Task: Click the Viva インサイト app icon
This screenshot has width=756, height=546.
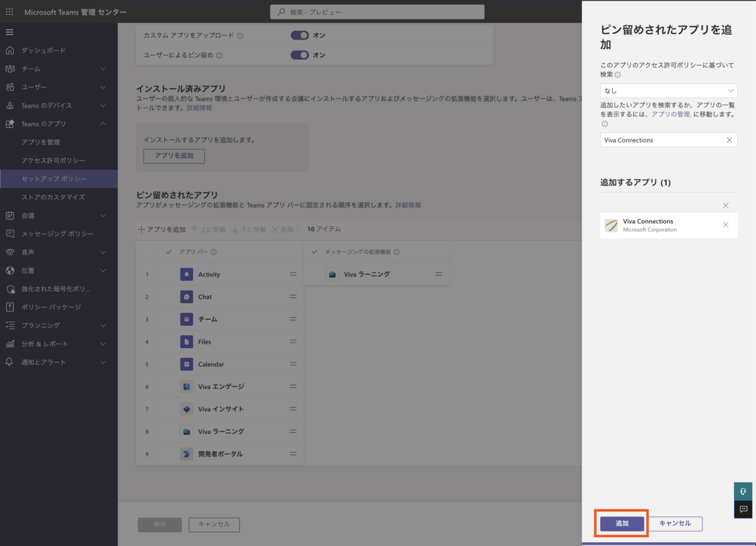Action: point(186,409)
